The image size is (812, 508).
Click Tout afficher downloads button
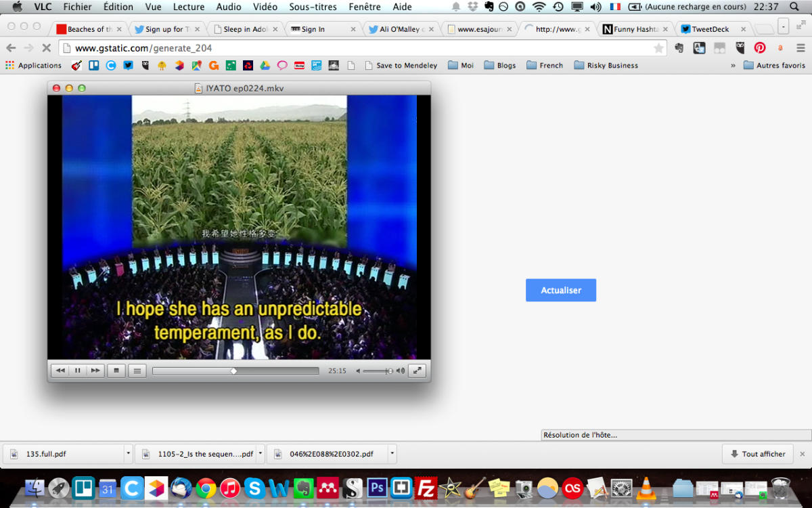tap(757, 454)
